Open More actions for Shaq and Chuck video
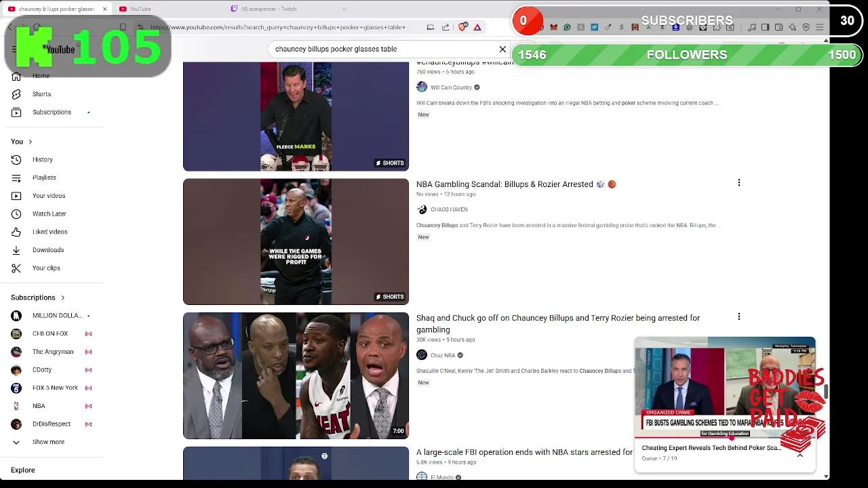 point(738,317)
